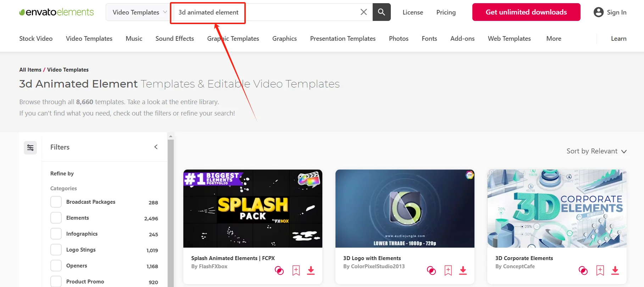
Task: Open author link ConceptCafe
Action: 519,266
